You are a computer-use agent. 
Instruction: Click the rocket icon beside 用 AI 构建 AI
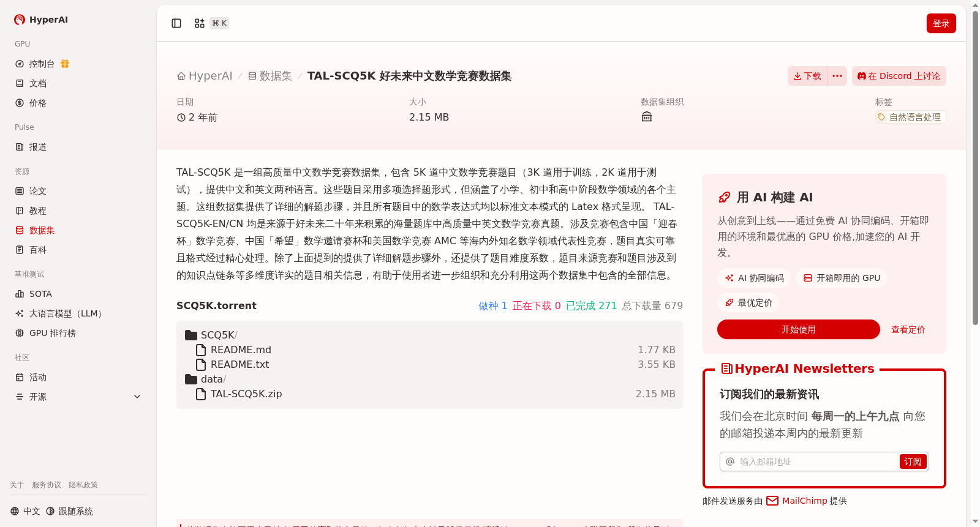point(724,197)
